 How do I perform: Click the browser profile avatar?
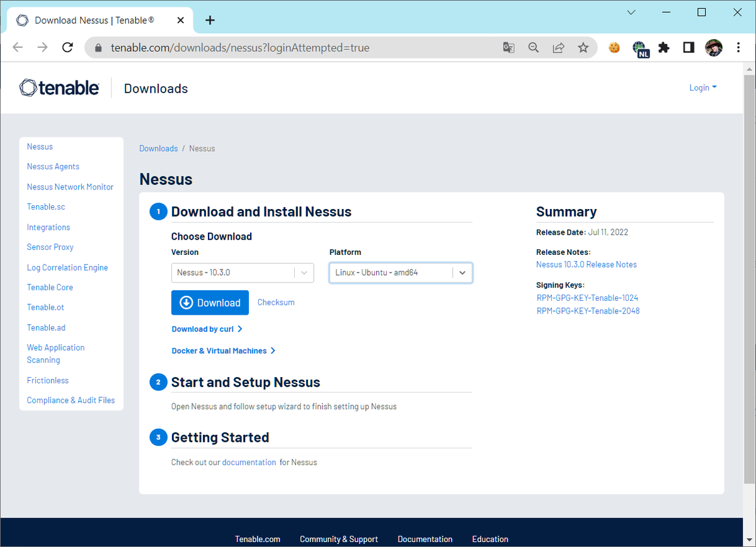713,47
